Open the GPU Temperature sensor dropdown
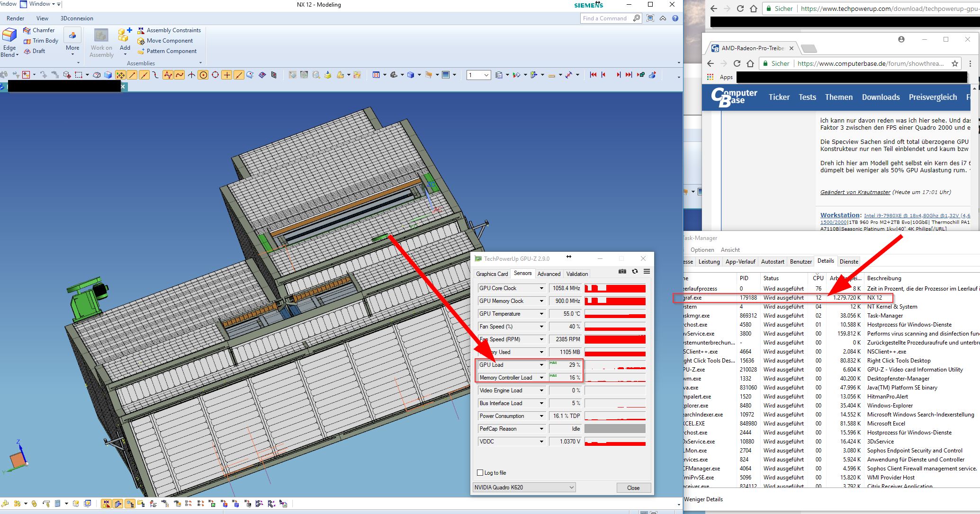The image size is (980, 514). [x=541, y=314]
